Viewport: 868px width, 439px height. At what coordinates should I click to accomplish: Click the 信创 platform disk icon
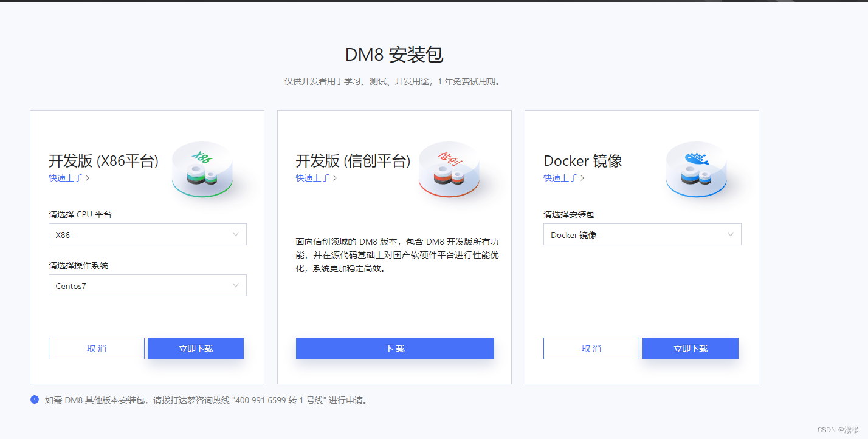click(449, 169)
